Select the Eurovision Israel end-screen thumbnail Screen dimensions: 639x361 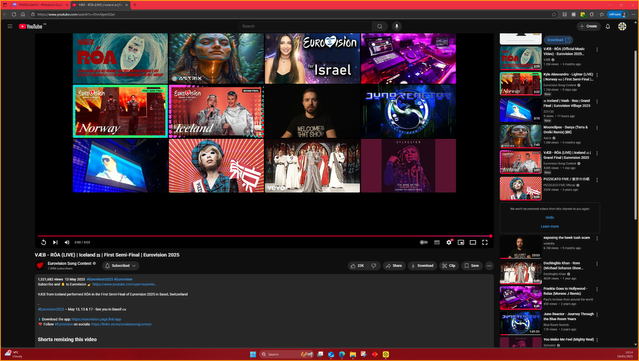312,59
